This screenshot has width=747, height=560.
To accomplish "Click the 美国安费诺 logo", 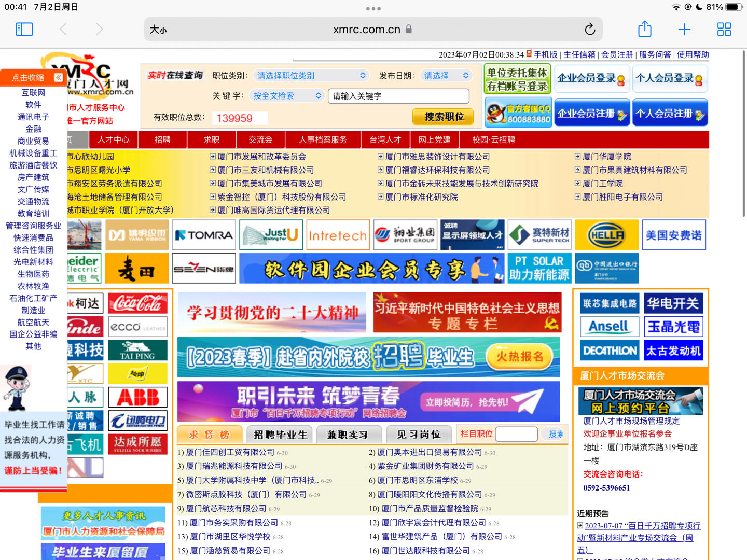I will point(674,235).
